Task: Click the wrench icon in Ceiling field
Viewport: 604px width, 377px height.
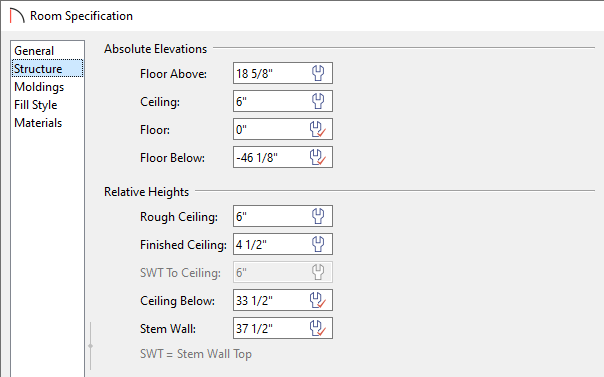Action: coord(318,101)
